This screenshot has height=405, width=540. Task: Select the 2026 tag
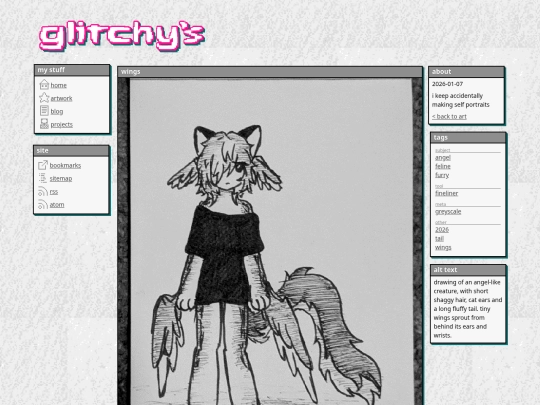coord(442,229)
